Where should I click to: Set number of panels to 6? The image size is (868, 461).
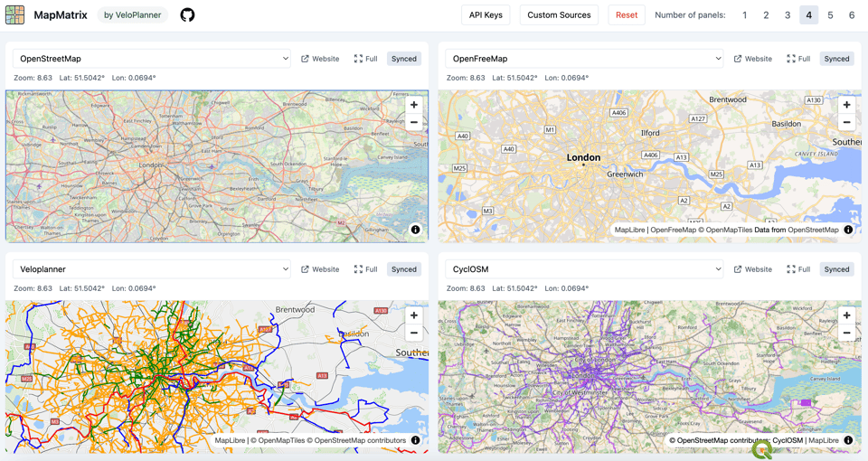click(x=851, y=15)
